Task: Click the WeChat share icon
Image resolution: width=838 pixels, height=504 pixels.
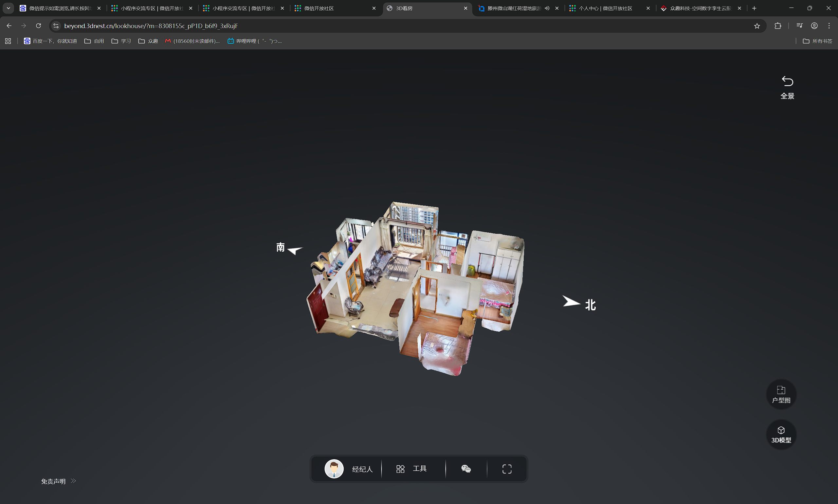Action: coord(466,469)
